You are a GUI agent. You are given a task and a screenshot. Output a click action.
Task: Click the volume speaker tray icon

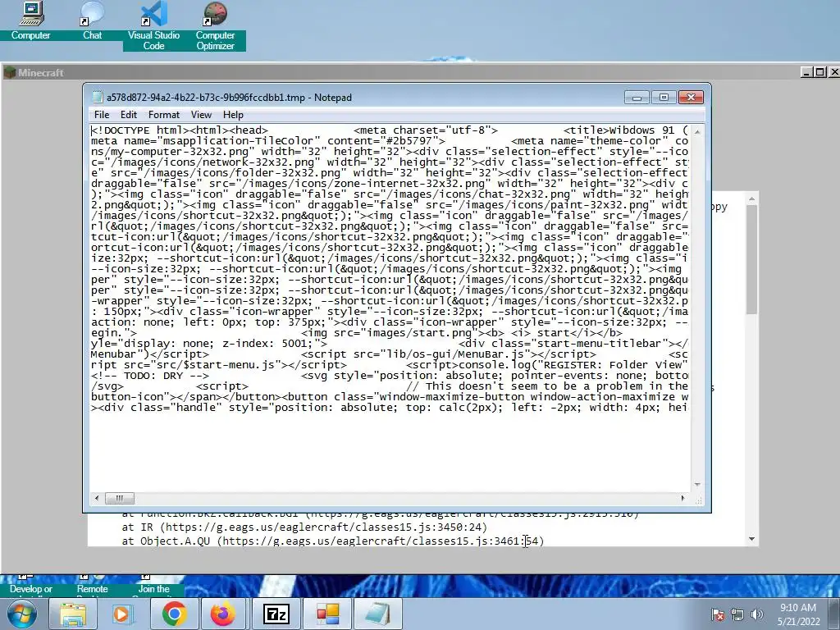click(x=756, y=614)
